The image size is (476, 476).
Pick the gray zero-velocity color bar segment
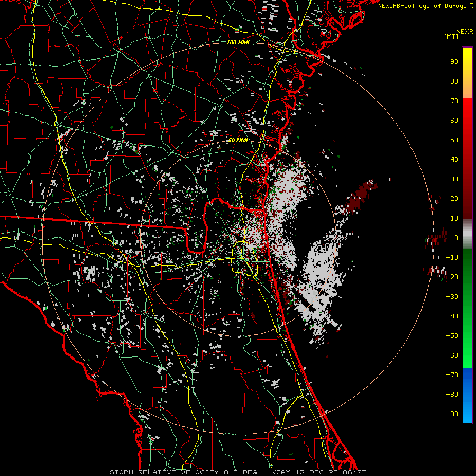(x=467, y=234)
